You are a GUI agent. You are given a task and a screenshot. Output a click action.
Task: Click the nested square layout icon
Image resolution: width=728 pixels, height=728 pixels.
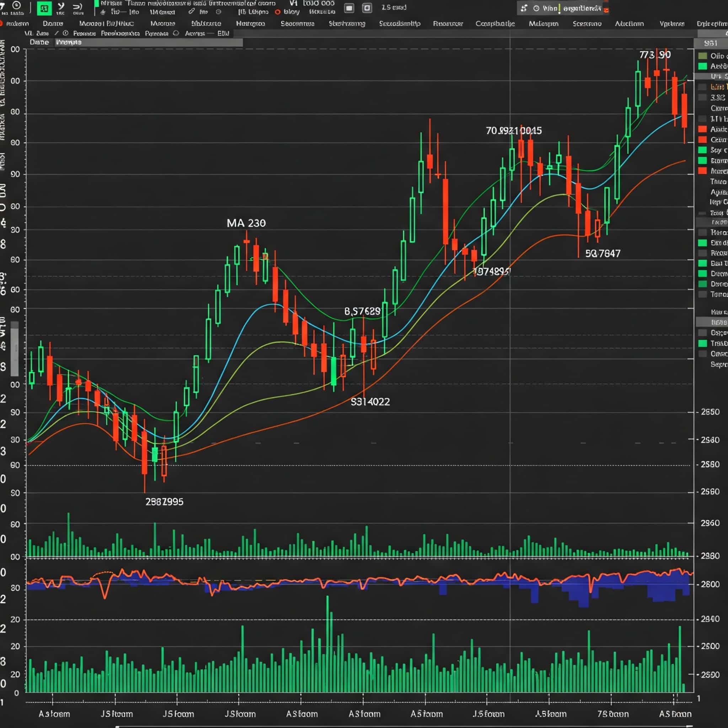tap(367, 8)
